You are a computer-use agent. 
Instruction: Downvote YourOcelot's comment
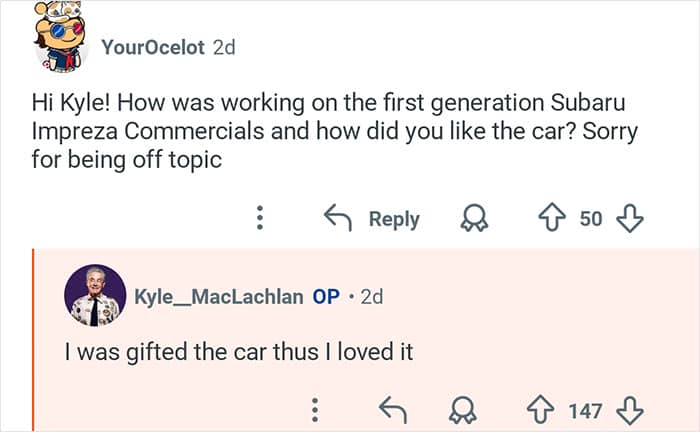(631, 218)
